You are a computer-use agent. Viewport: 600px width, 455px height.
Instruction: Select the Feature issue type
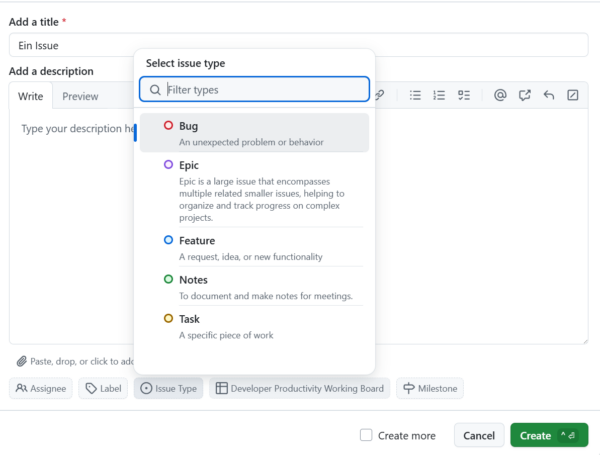click(x=254, y=248)
